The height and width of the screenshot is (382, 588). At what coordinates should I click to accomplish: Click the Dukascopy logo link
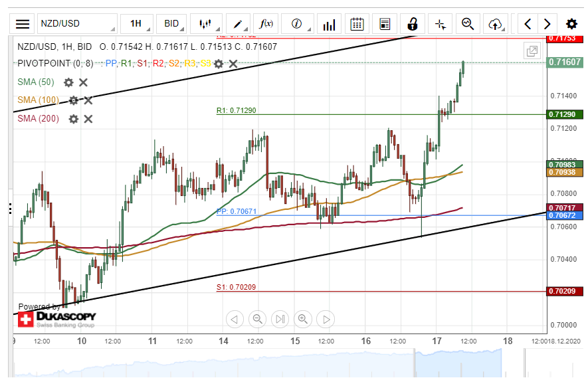coord(56,319)
